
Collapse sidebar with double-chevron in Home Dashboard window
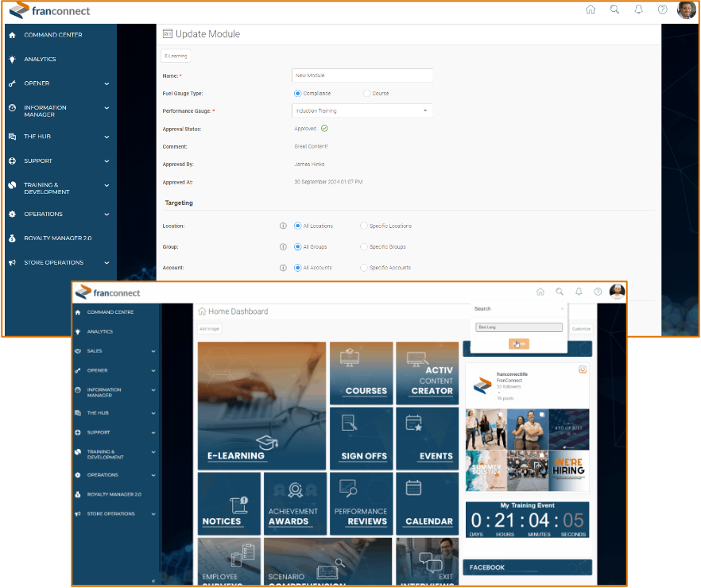pos(153,581)
